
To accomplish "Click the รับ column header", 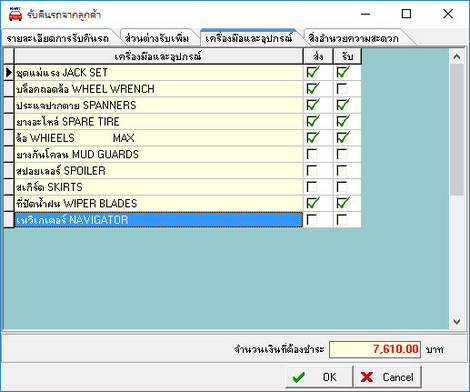I will [x=347, y=56].
